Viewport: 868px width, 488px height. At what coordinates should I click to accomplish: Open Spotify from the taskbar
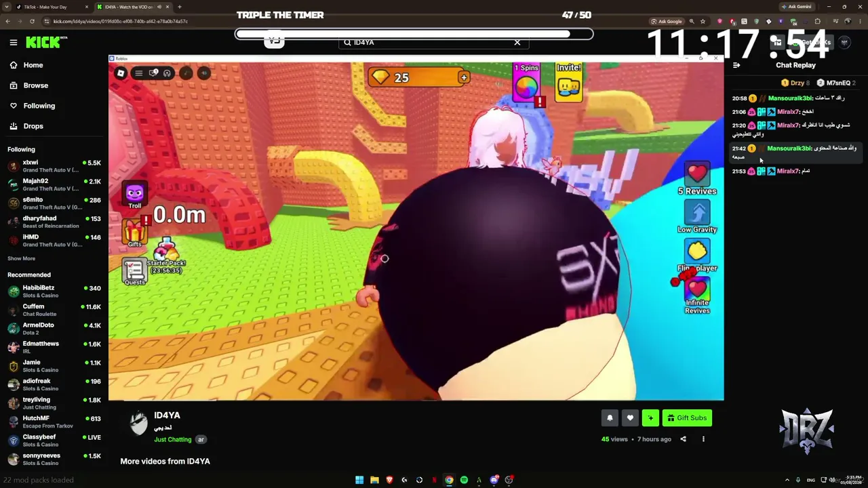click(x=464, y=480)
